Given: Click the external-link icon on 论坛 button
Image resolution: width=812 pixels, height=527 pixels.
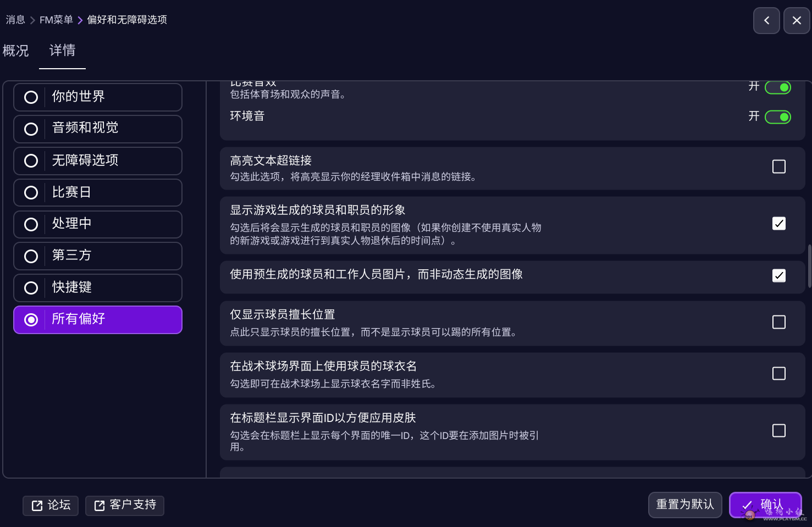Looking at the screenshot, I should point(37,505).
